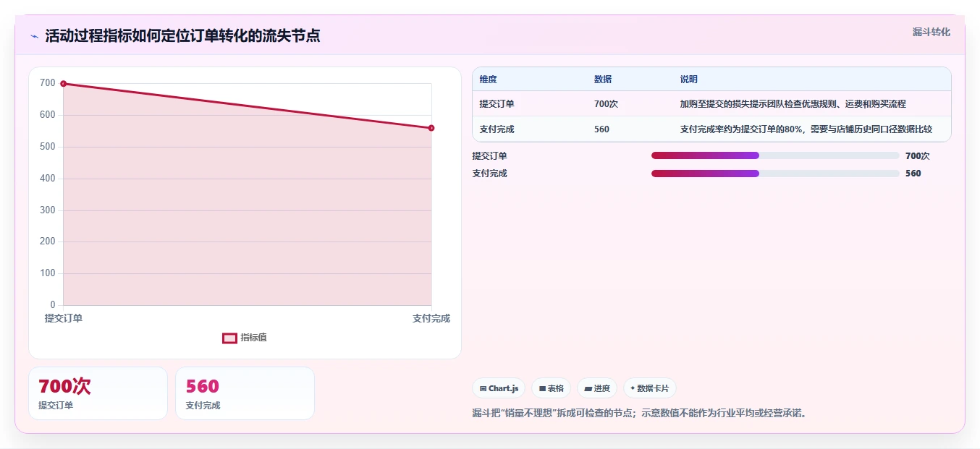This screenshot has width=980, height=449.
Task: Click the footnote text starting with 漏斗把
Action: [639, 414]
